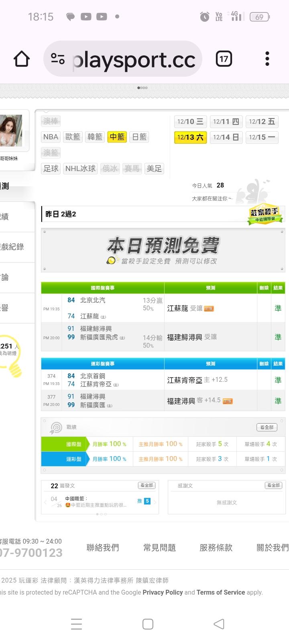
Task: Open the browser three-dot menu
Action: 267,59
